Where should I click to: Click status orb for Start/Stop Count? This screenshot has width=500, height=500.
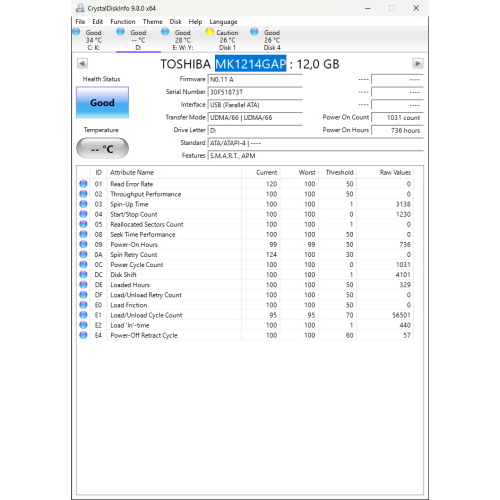83,214
